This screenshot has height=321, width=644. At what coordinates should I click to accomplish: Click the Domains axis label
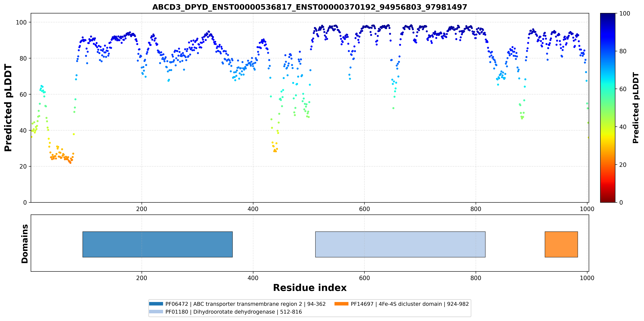pyautogui.click(x=24, y=244)
